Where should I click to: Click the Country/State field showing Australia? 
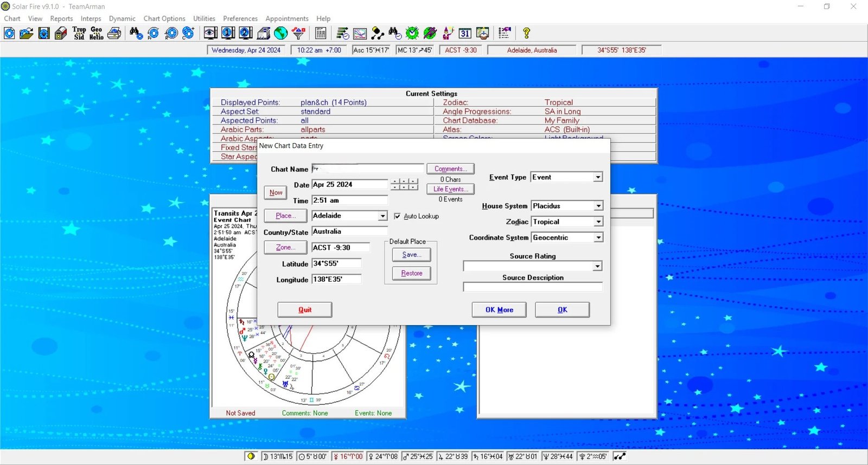point(350,231)
